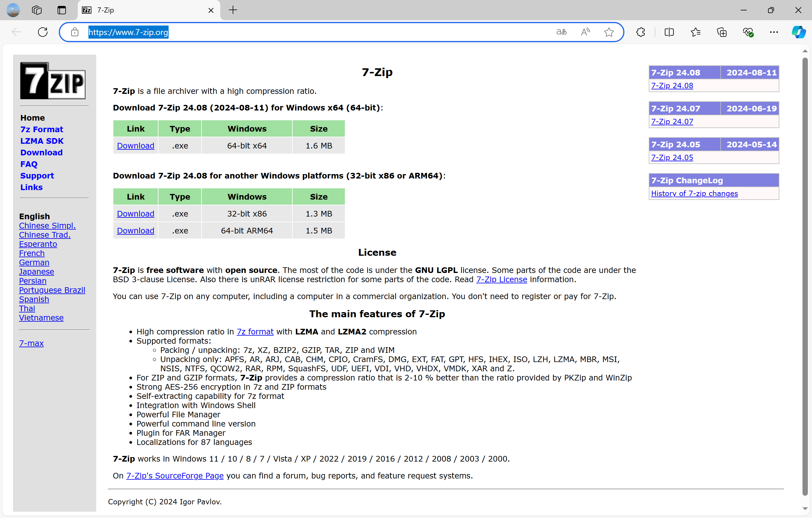This screenshot has height=518, width=812.
Task: Switch language to Esperanto
Action: coord(38,244)
